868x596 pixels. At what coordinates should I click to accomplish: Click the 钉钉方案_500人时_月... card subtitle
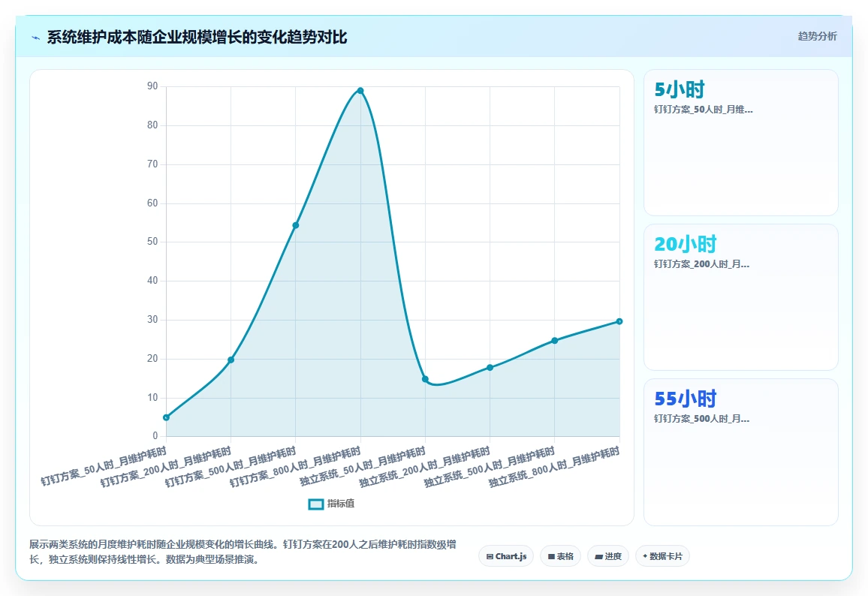701,419
